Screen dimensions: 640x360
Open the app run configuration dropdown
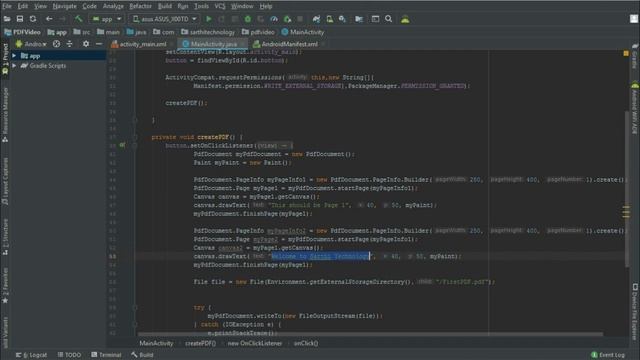pos(107,19)
